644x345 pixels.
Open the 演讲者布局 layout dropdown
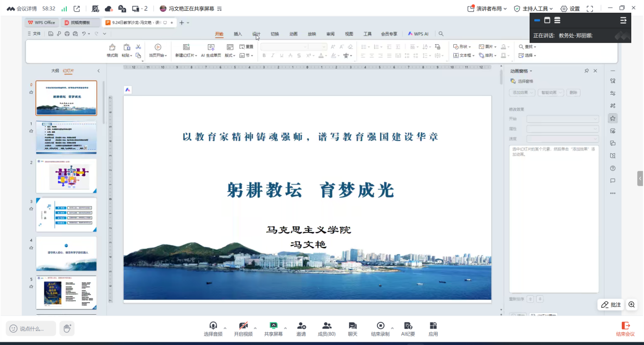coord(487,8)
